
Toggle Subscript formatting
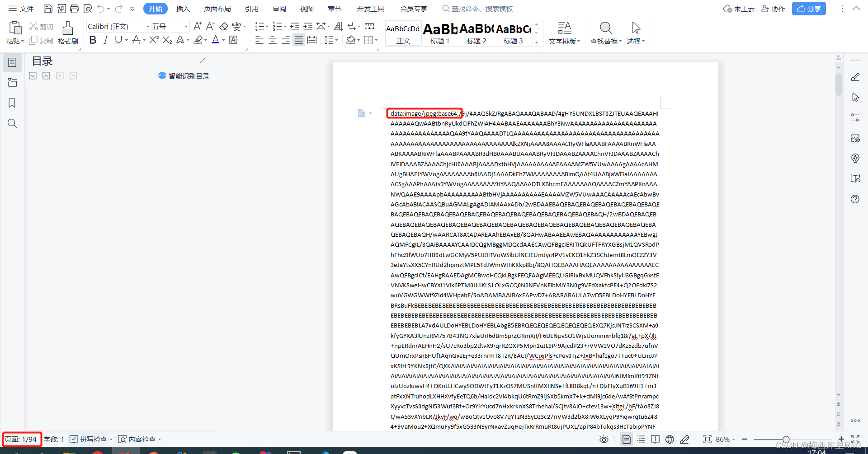point(167,40)
